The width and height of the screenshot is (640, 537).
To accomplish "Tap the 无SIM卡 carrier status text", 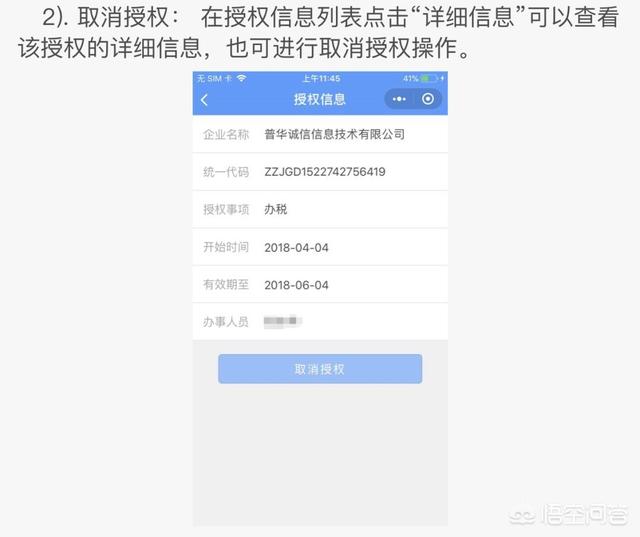I will 214,78.
